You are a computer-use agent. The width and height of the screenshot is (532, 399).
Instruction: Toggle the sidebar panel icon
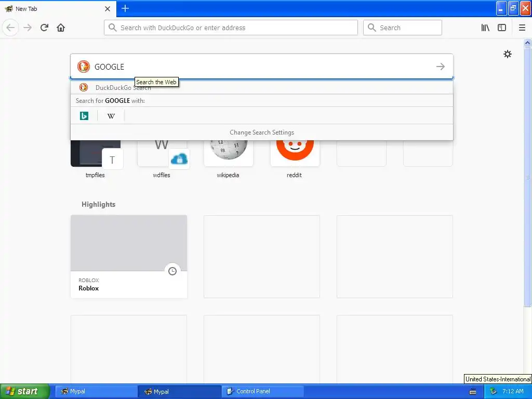tap(502, 28)
